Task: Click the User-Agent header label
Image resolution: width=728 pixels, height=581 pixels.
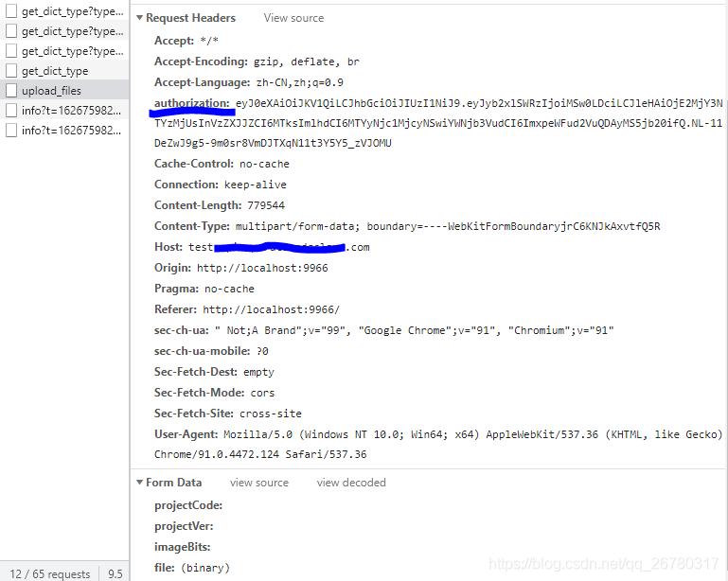Action: click(186, 434)
